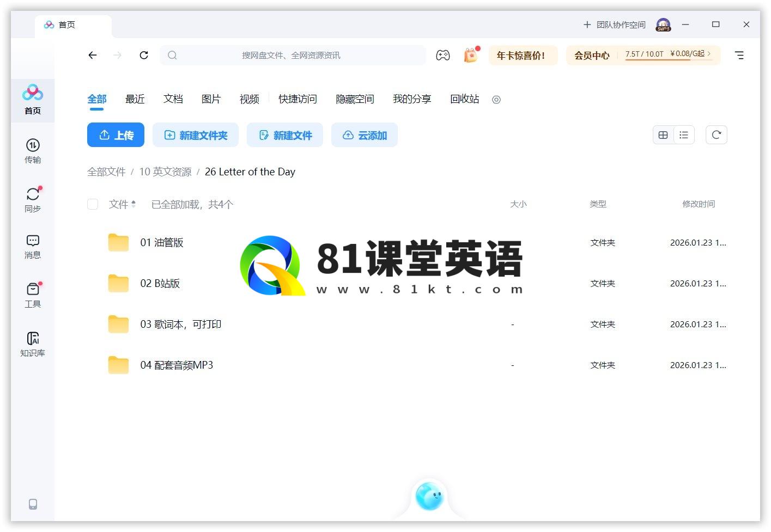Viewport: 771px width, 532px height.
Task: Select the 图片 tab
Action: pos(211,99)
